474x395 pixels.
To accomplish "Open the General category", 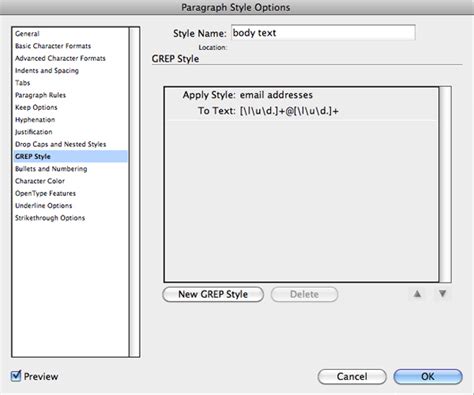I will (27, 34).
